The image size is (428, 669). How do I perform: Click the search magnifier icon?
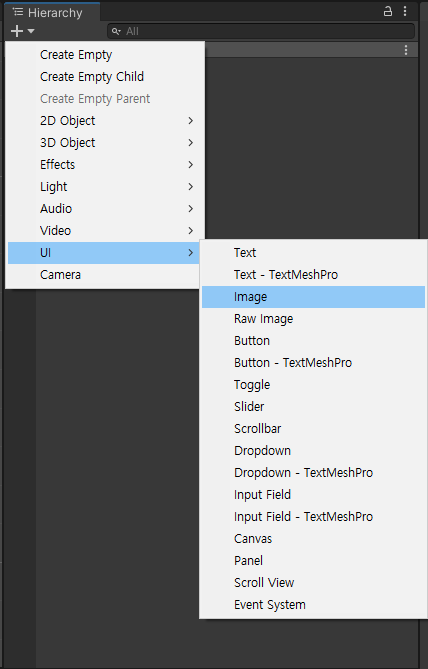pyautogui.click(x=116, y=31)
